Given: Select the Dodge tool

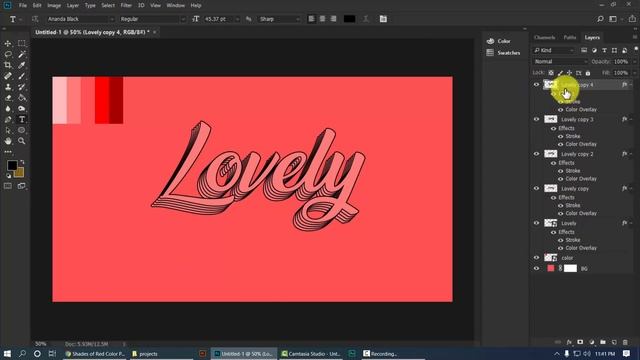Looking at the screenshot, I should point(22,109).
